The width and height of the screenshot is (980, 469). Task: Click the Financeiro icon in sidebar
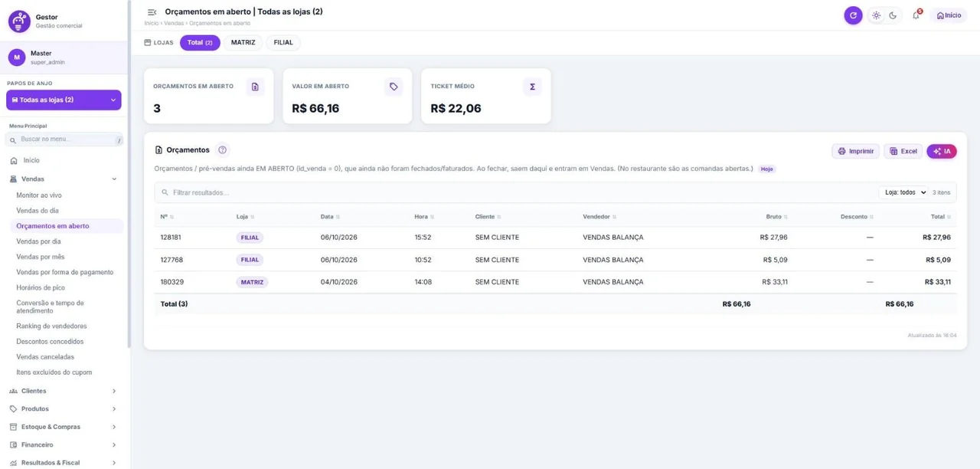point(13,445)
